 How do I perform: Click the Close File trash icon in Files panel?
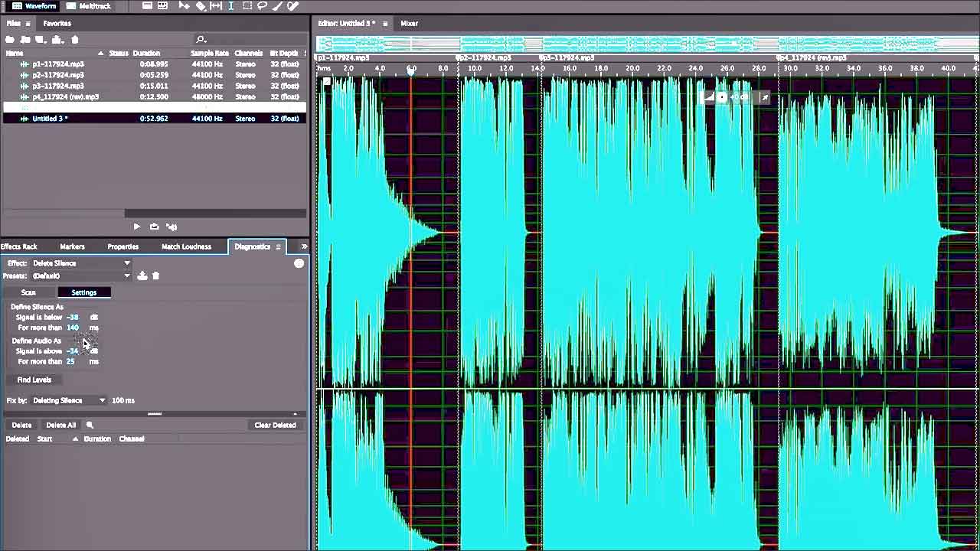(x=75, y=39)
